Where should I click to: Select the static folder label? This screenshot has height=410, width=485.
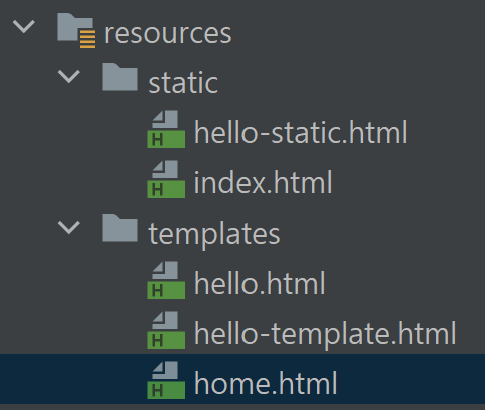[x=183, y=83]
